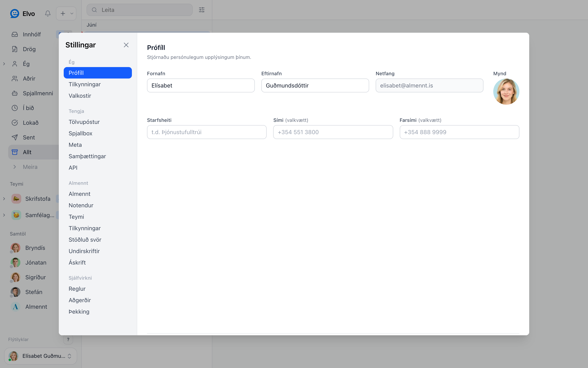Open Teymi settings
The width and height of the screenshot is (588, 368).
pyautogui.click(x=98, y=217)
